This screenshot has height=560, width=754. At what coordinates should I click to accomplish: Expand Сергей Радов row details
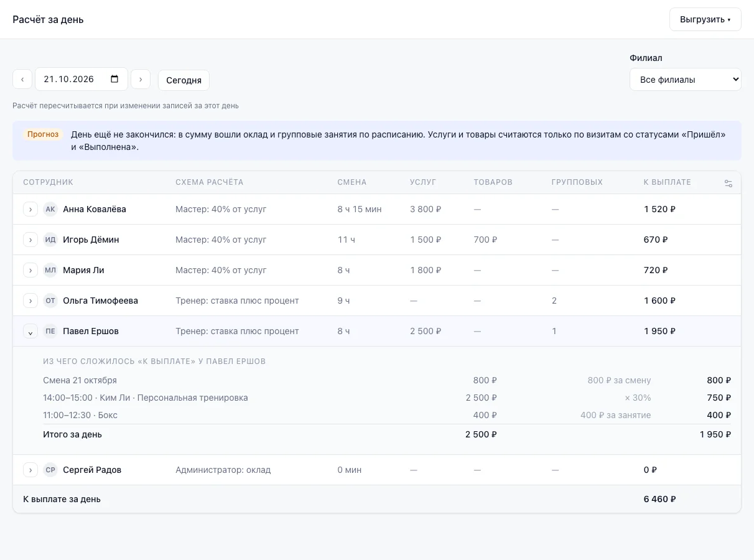click(30, 470)
